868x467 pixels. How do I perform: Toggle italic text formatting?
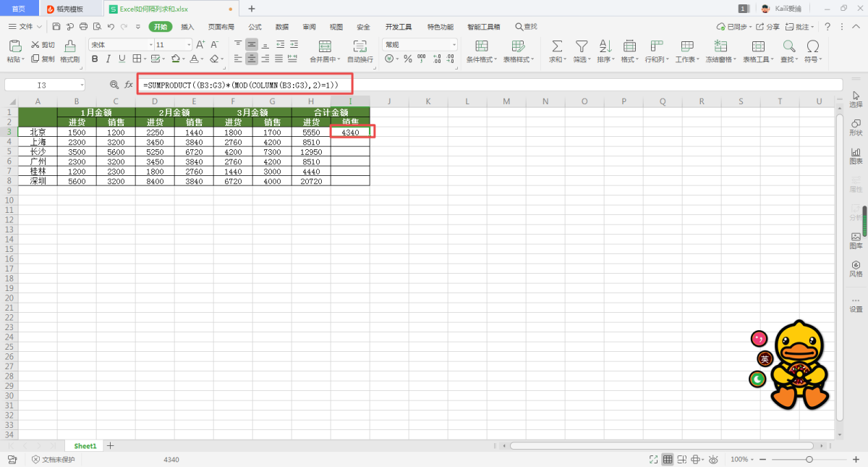click(x=108, y=59)
